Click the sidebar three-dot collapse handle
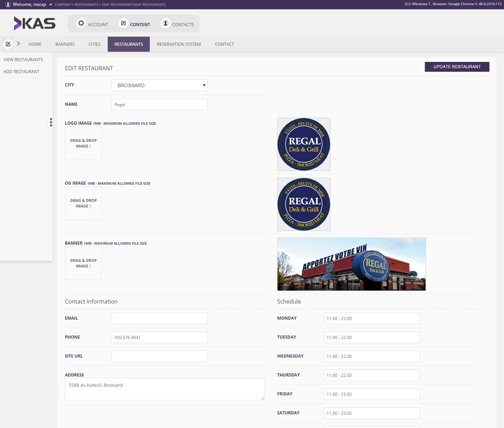Viewport: 504px width, 428px height. point(51,123)
